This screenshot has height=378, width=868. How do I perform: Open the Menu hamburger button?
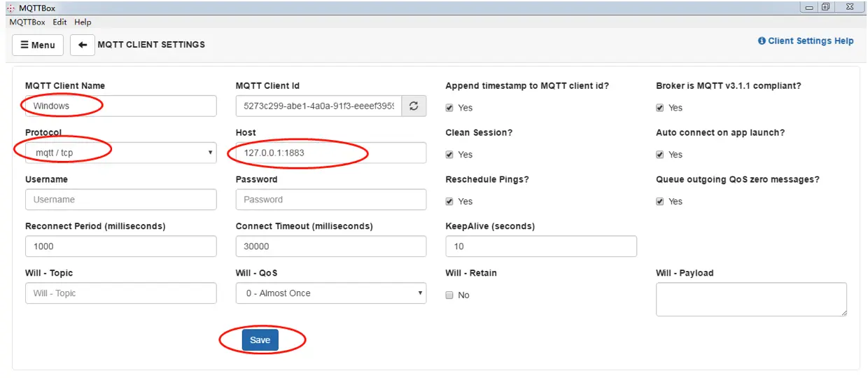(x=38, y=45)
